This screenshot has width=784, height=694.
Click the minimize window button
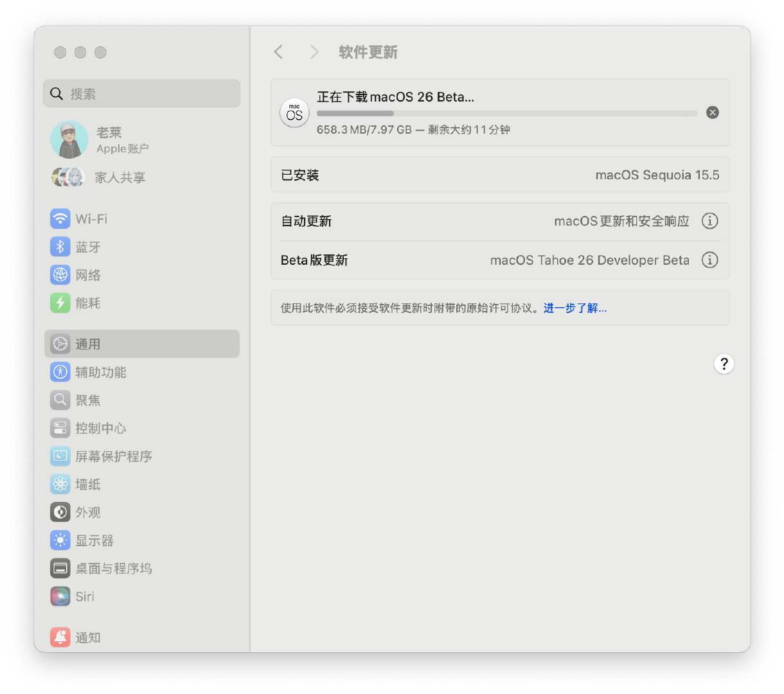(80, 52)
